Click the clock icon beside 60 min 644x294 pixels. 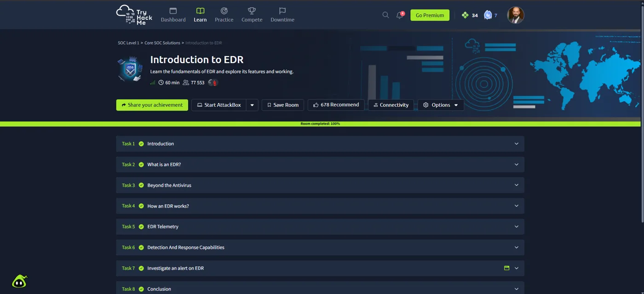coord(161,83)
